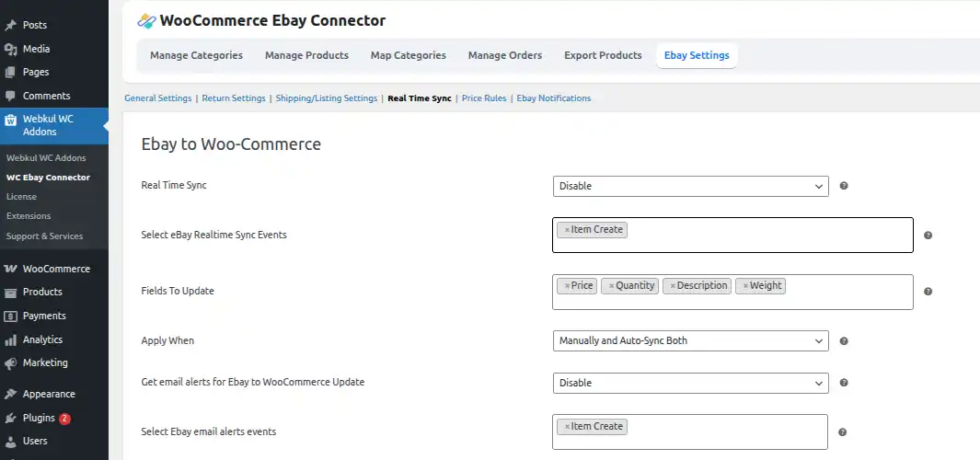Click the Comments bubble icon
Image resolution: width=980 pixels, height=460 pixels.
point(11,96)
